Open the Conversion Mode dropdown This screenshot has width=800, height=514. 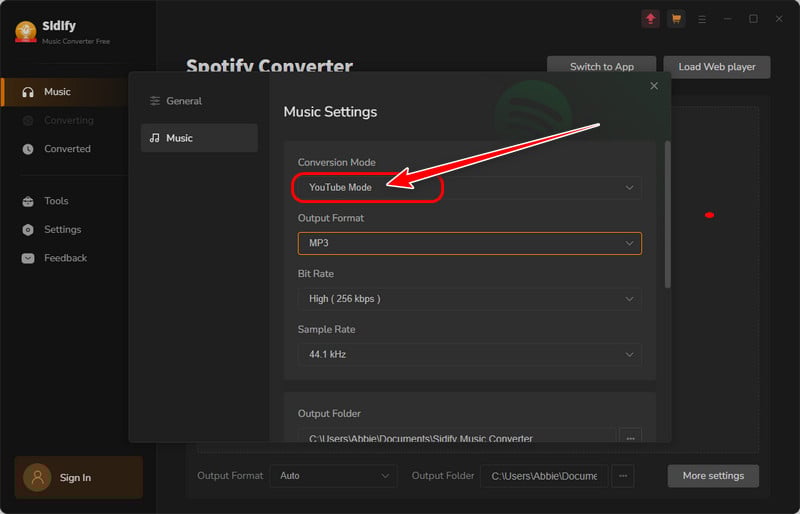[x=469, y=187]
